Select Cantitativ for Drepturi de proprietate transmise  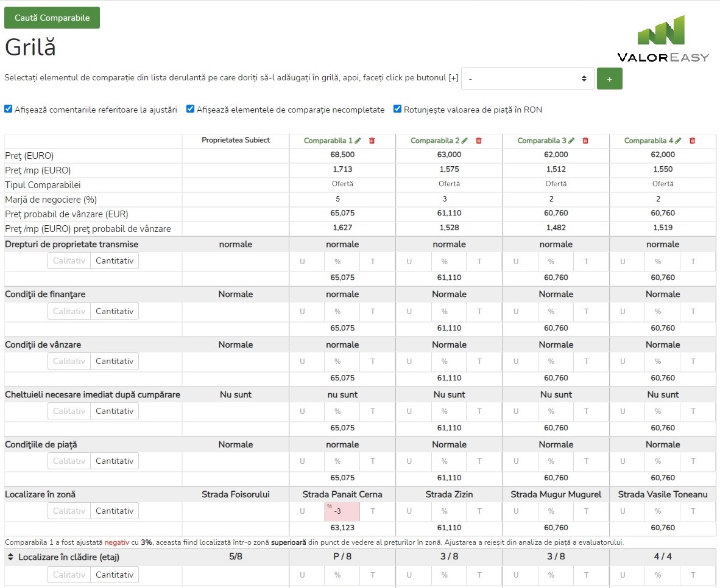pos(115,261)
